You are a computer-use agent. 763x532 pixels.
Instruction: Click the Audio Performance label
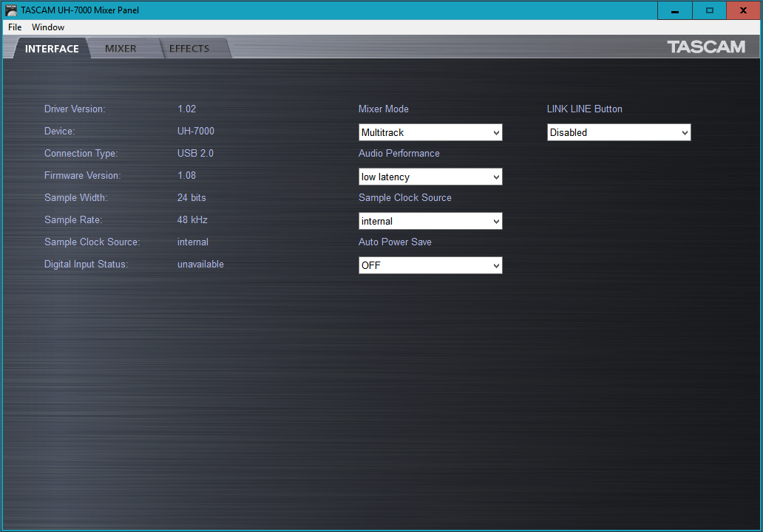(399, 153)
